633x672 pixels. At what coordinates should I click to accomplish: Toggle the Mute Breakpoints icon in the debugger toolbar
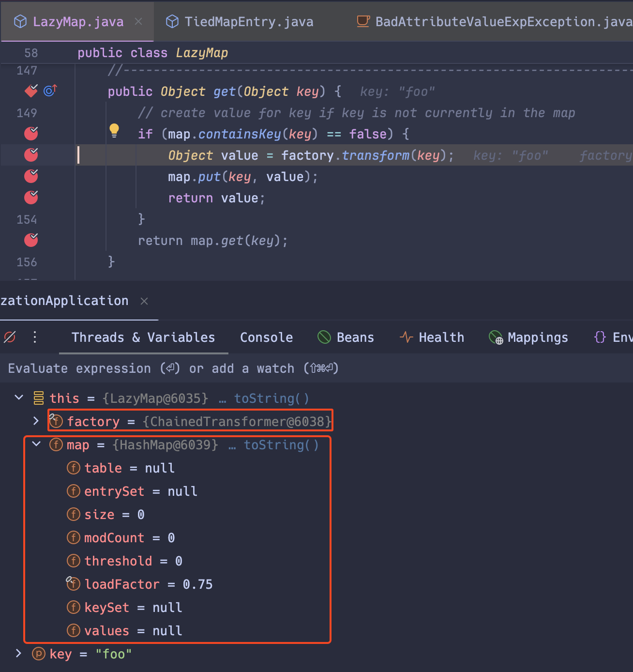pos(10,337)
